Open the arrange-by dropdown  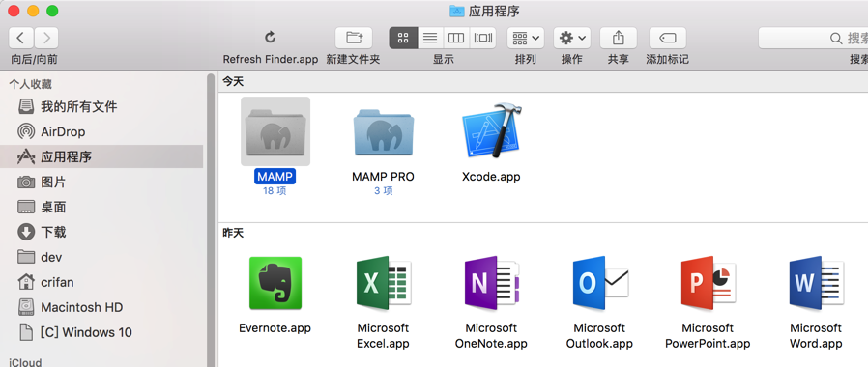click(525, 38)
